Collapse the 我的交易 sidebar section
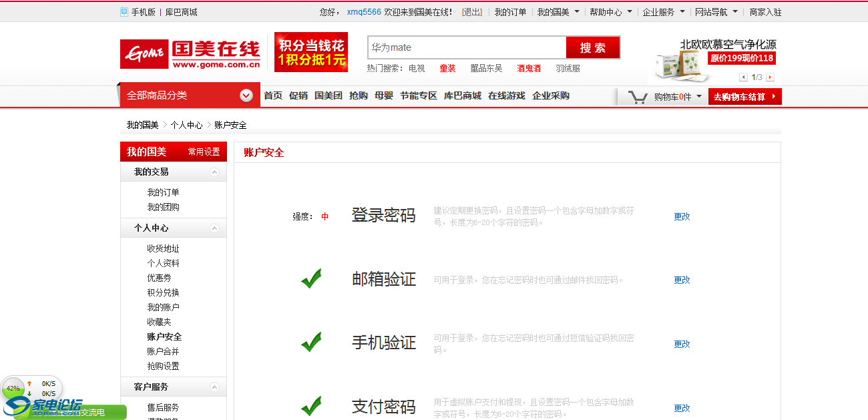Screen dimensions: 868x420 tap(214, 172)
